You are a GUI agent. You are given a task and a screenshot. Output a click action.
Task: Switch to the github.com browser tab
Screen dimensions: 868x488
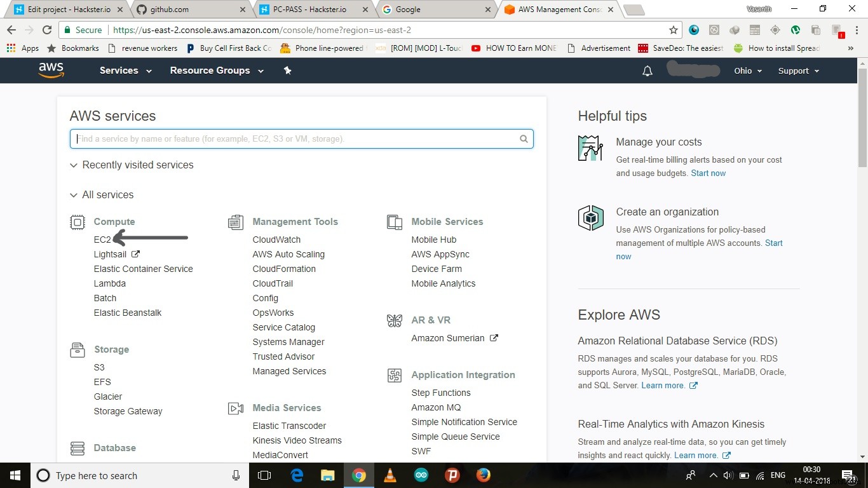pyautogui.click(x=189, y=10)
